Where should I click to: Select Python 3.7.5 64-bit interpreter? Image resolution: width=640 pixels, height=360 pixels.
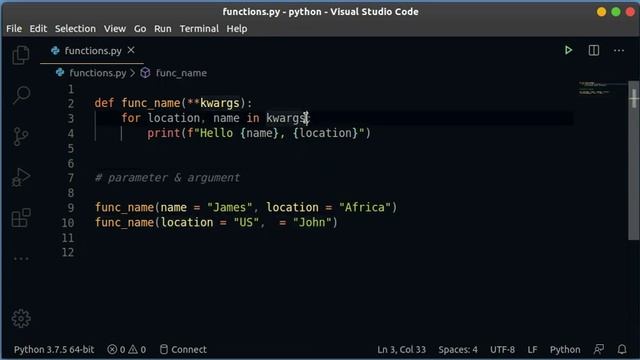pyautogui.click(x=54, y=349)
